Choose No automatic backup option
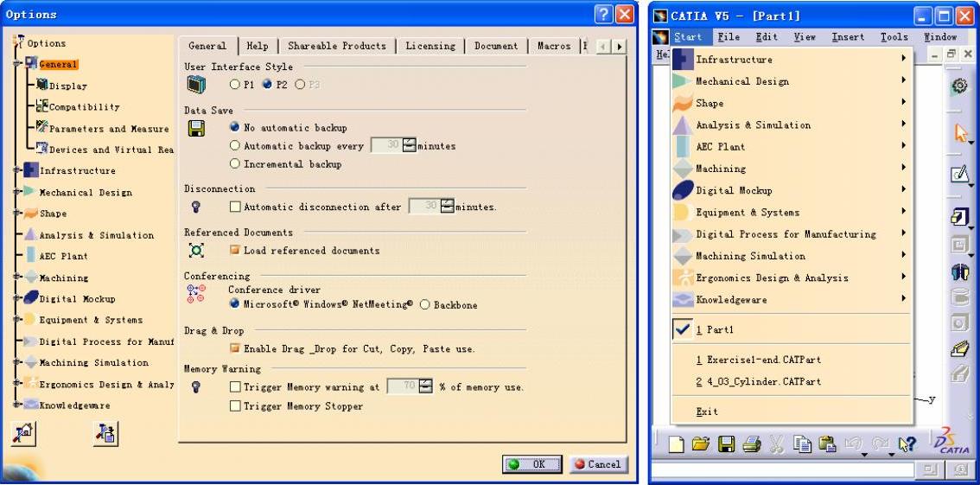The height and width of the screenshot is (485, 980). coord(235,127)
